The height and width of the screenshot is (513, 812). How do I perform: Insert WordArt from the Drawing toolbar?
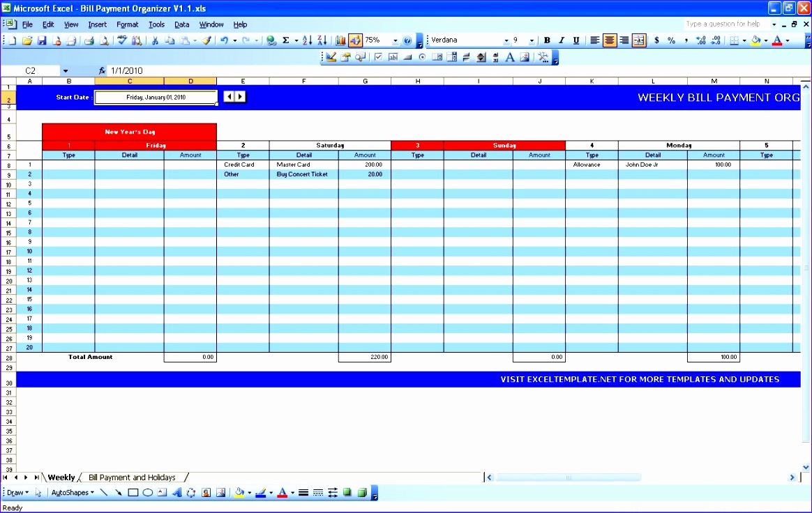[176, 493]
